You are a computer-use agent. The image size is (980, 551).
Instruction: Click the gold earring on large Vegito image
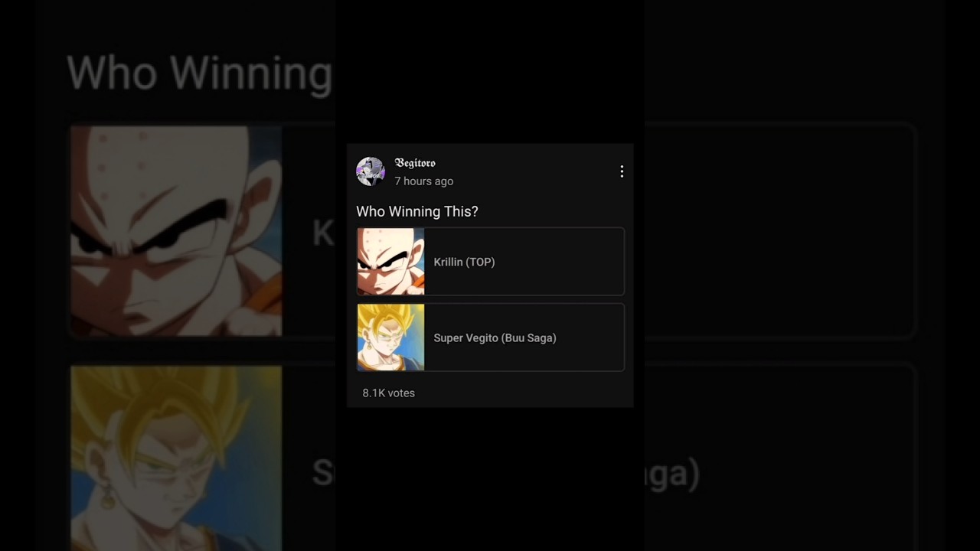108,500
